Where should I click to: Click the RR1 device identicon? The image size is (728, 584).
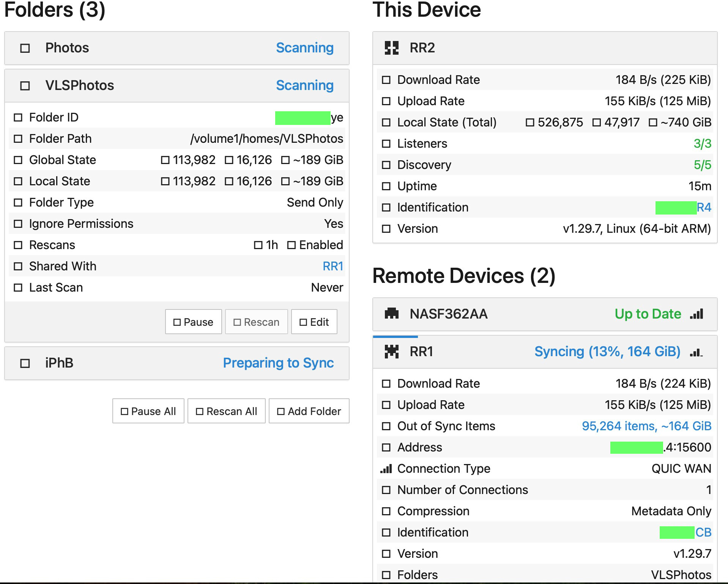tap(391, 352)
